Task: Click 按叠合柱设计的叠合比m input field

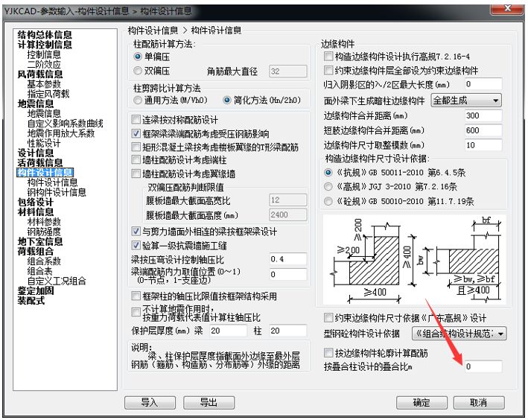Action: [483, 366]
